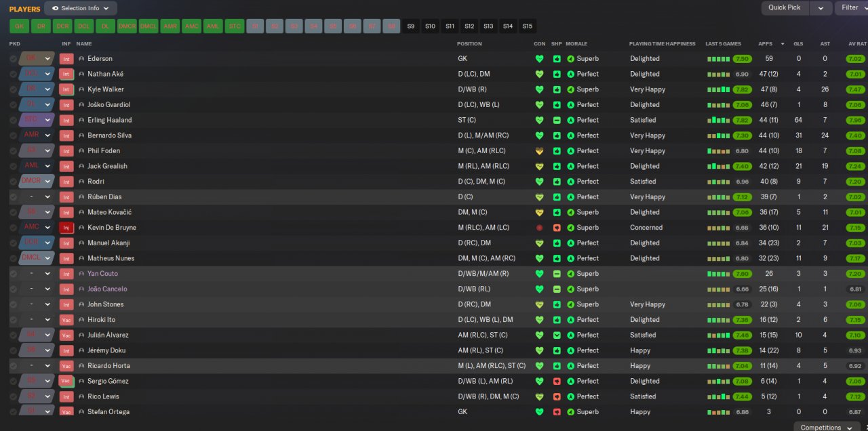Toggle picked checkmark for Ricardo Horta

pyautogui.click(x=13, y=366)
